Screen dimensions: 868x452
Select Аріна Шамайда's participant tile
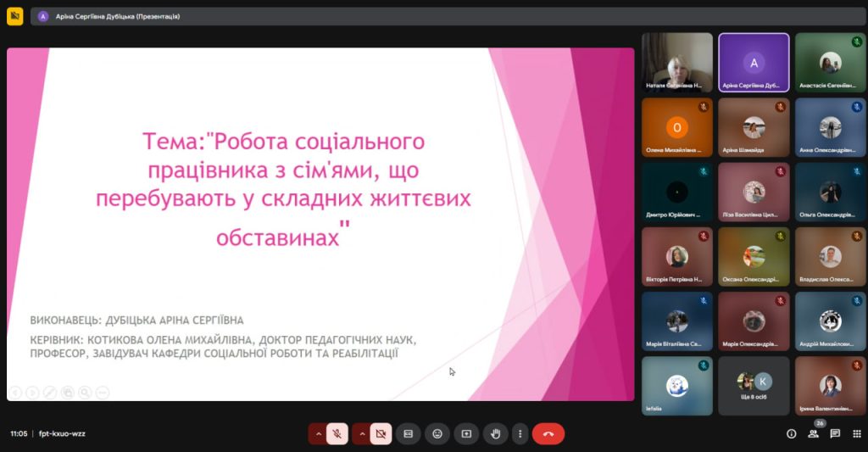pyautogui.click(x=754, y=127)
